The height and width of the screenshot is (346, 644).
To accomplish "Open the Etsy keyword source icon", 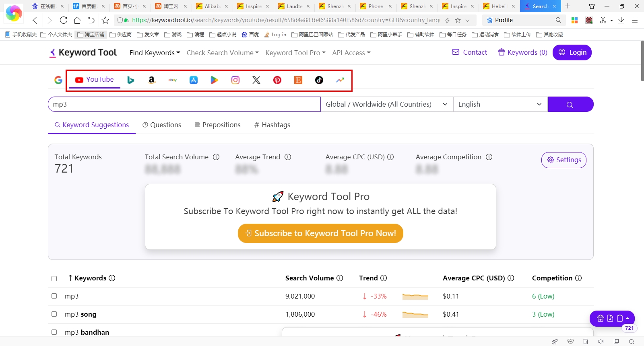I will [298, 80].
